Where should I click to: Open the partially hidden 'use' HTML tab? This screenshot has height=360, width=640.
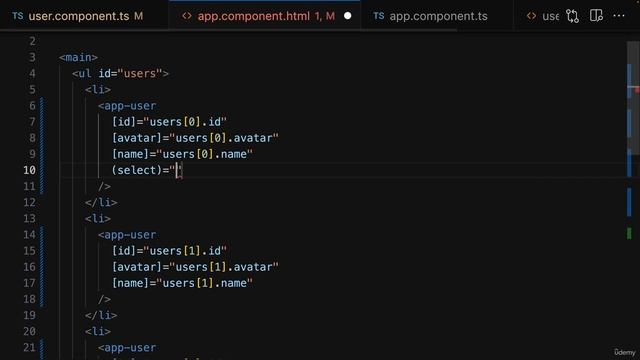(x=544, y=16)
